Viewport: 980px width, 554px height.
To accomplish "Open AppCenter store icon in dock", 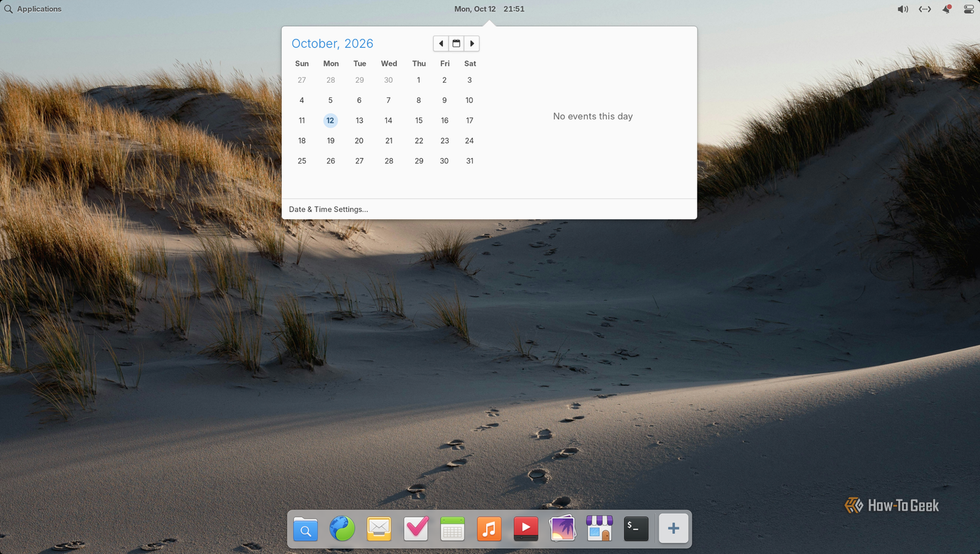I will coord(600,528).
